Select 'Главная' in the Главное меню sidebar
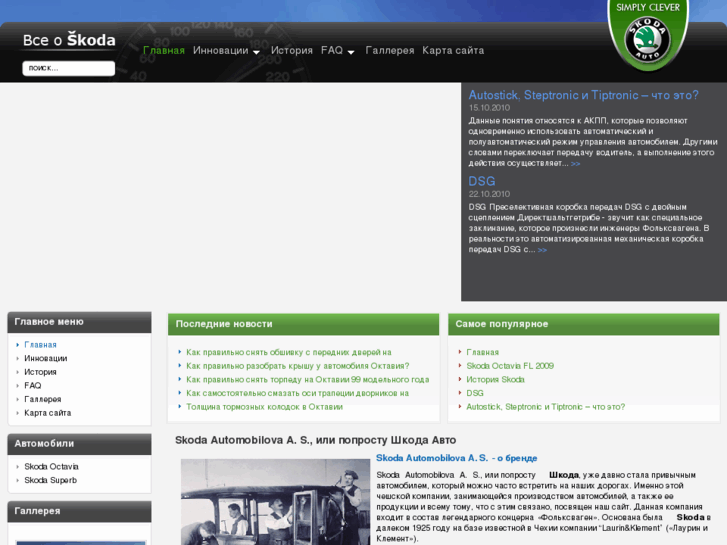 pyautogui.click(x=40, y=345)
